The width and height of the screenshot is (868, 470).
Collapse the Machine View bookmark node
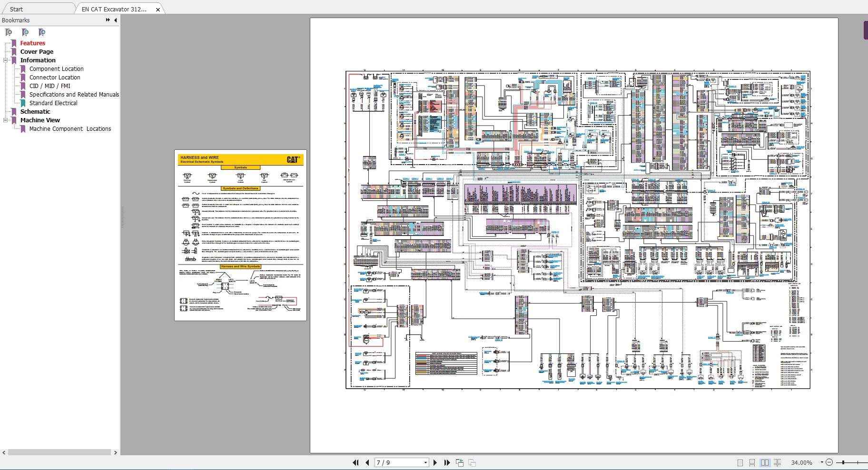coord(6,120)
